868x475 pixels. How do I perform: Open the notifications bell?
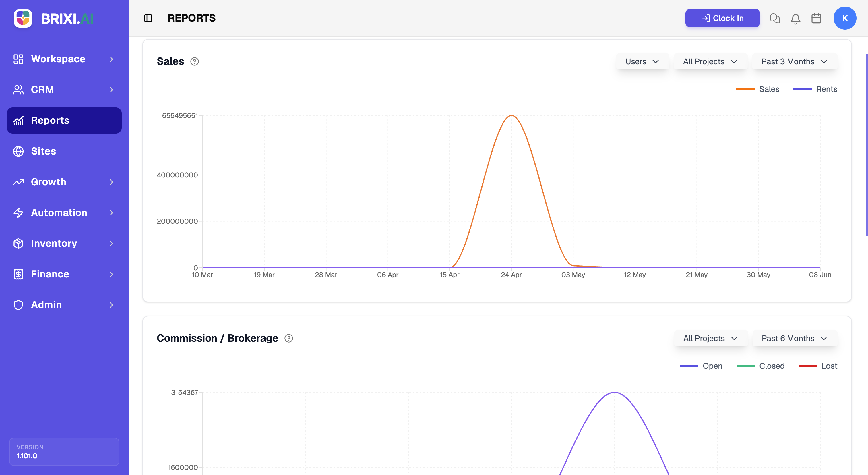click(795, 19)
